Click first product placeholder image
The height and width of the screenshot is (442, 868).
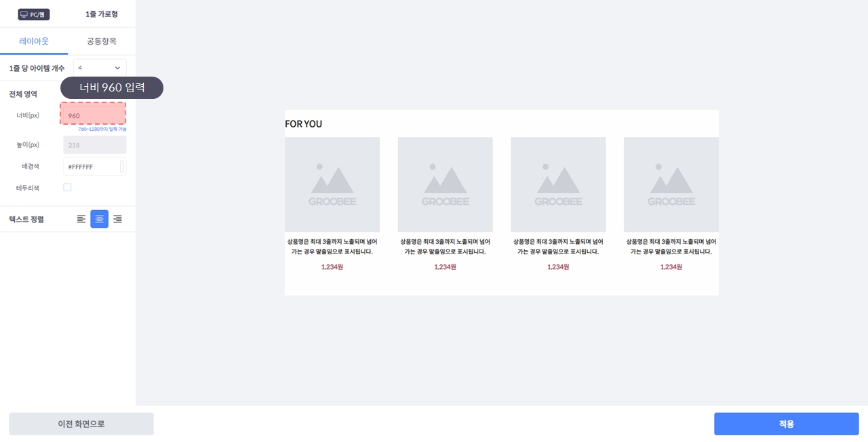coord(332,184)
